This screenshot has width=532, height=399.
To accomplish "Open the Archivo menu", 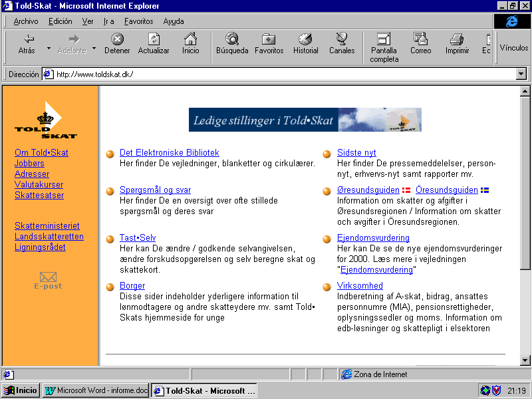I will pos(26,21).
